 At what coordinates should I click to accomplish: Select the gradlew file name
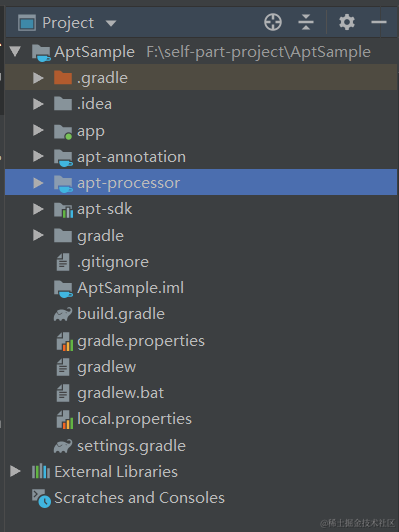pyautogui.click(x=107, y=367)
